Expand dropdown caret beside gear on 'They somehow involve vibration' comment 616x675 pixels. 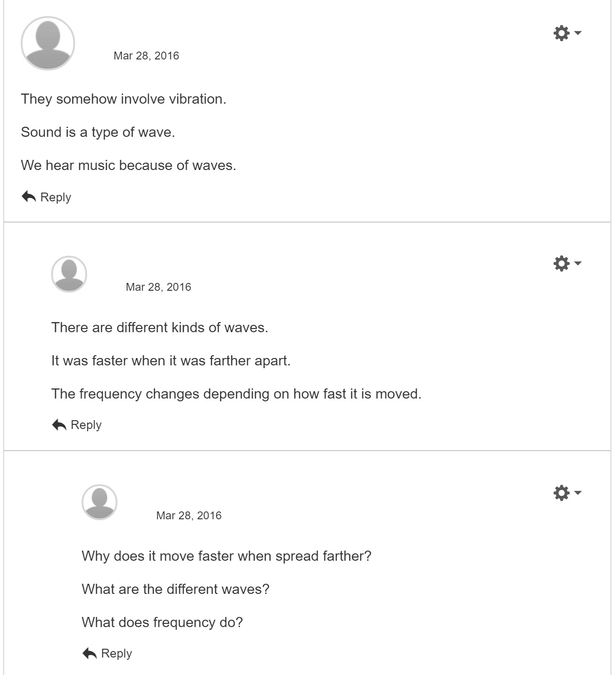[578, 33]
